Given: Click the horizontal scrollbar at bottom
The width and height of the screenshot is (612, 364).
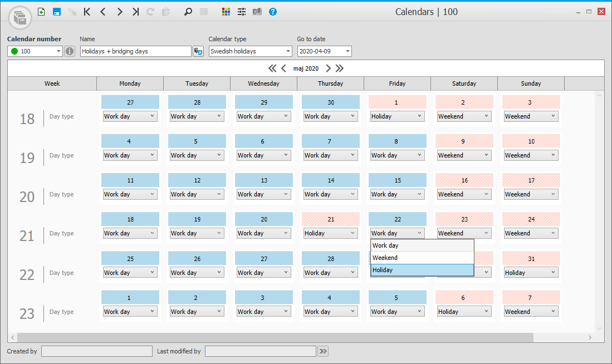Looking at the screenshot, I should pos(275,337).
